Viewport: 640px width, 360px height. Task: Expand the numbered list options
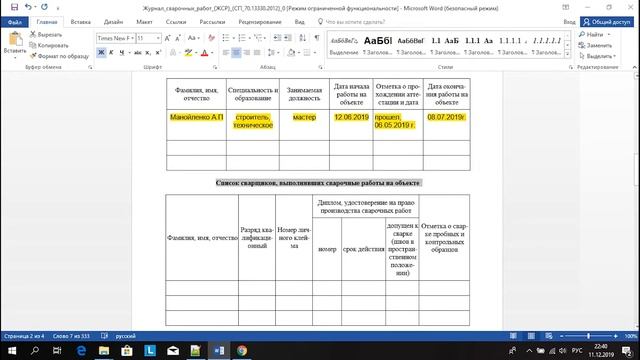[x=250, y=38]
